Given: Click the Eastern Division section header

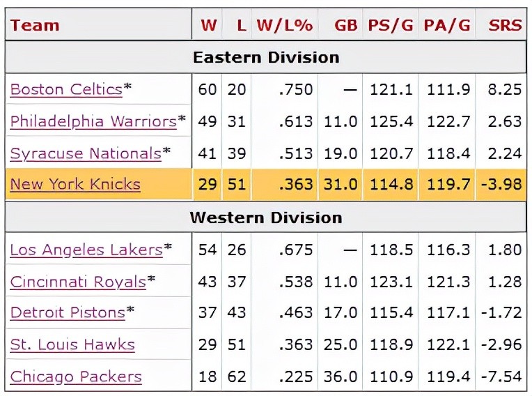Looking at the screenshot, I should pyautogui.click(x=266, y=57).
